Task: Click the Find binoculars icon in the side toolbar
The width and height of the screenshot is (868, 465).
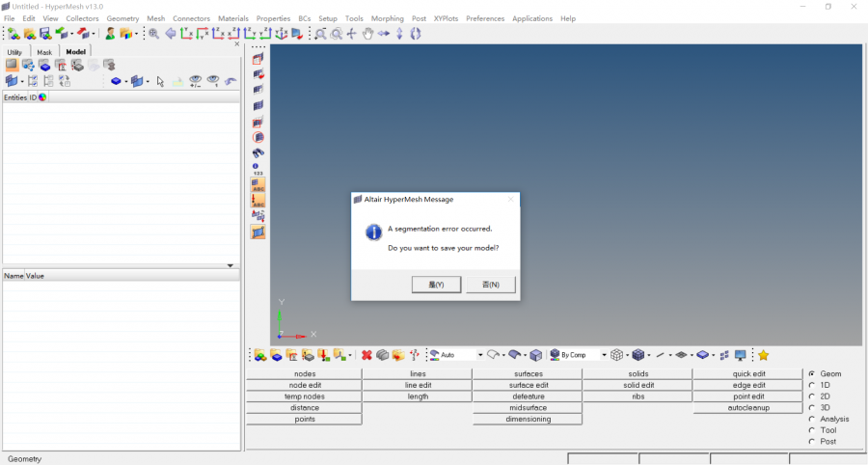Action: click(x=258, y=152)
